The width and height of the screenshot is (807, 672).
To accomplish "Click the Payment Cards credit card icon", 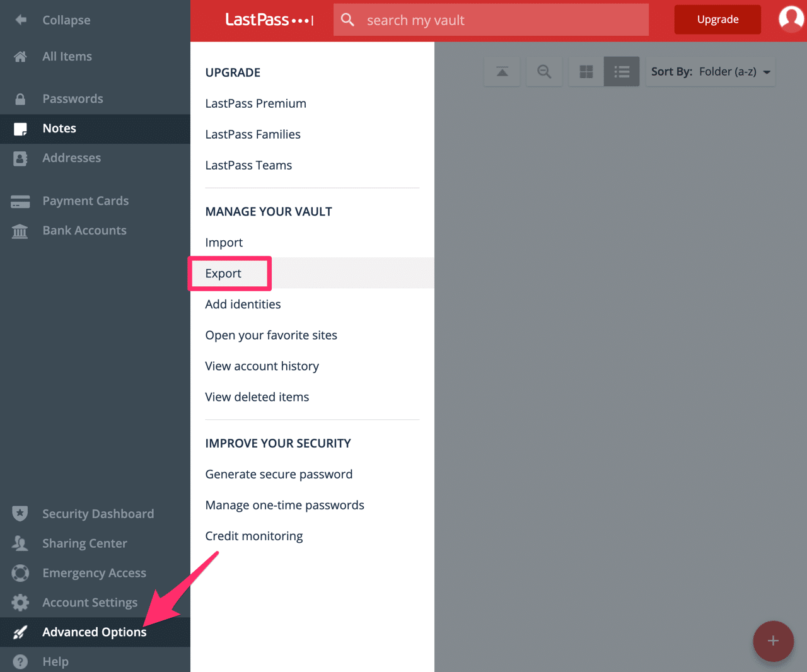I will pyautogui.click(x=20, y=202).
